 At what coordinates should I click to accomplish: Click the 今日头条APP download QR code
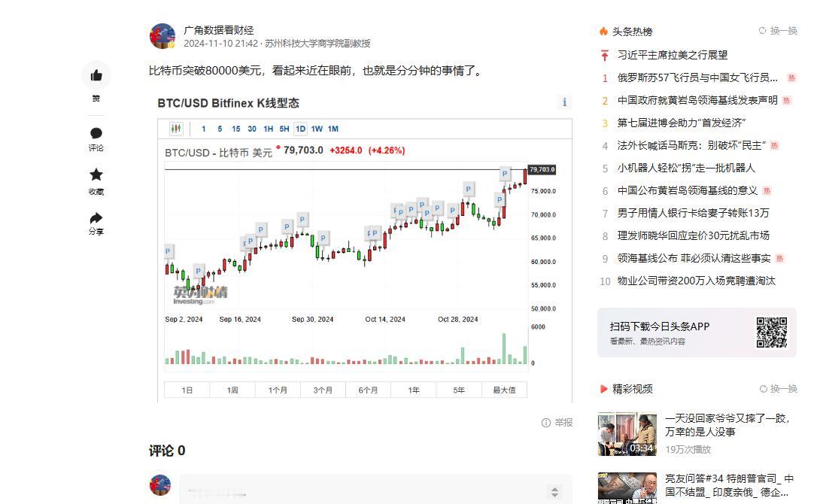point(772,332)
